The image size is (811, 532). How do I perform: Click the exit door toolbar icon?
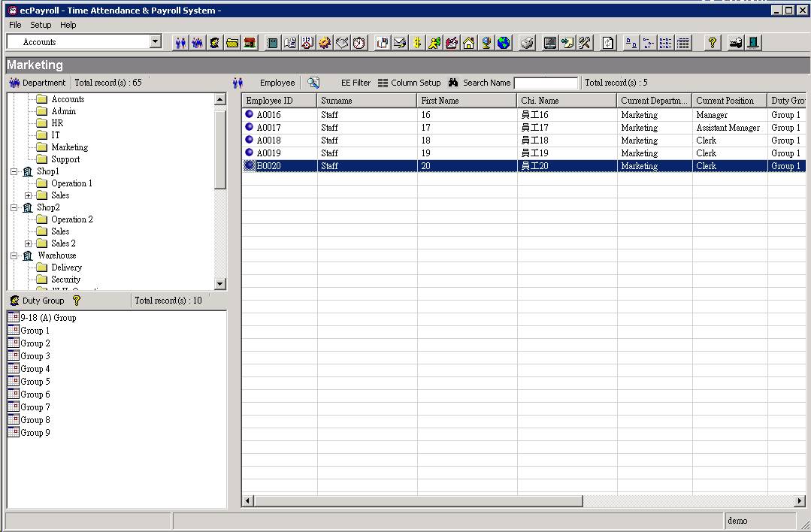coord(753,43)
